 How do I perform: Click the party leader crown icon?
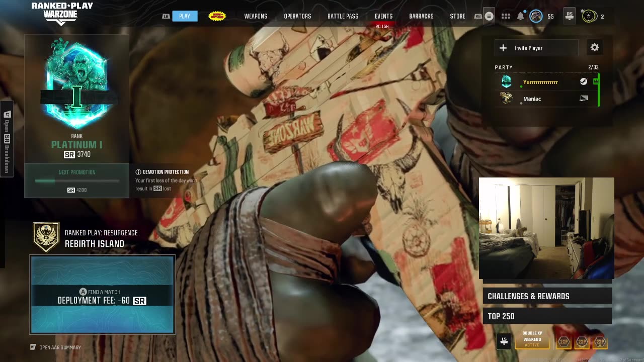[x=596, y=81]
